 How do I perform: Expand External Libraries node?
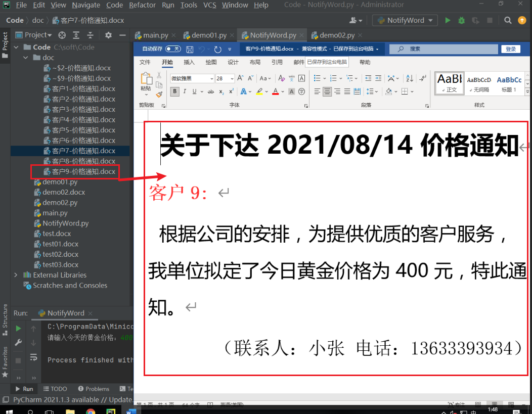tap(16, 275)
